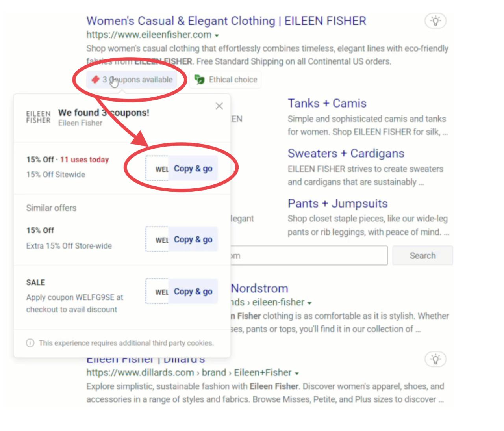504x431 pixels.
Task: Click in the site search input field
Action: (x=307, y=256)
